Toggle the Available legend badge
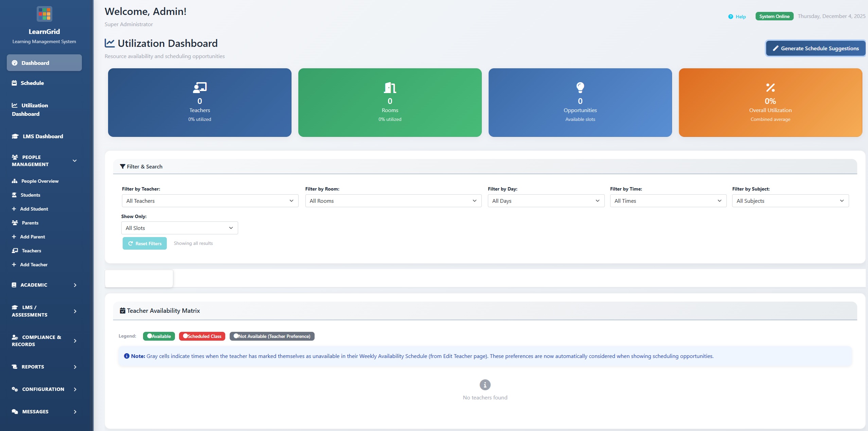Screen dimensions: 868x431 pyautogui.click(x=159, y=336)
